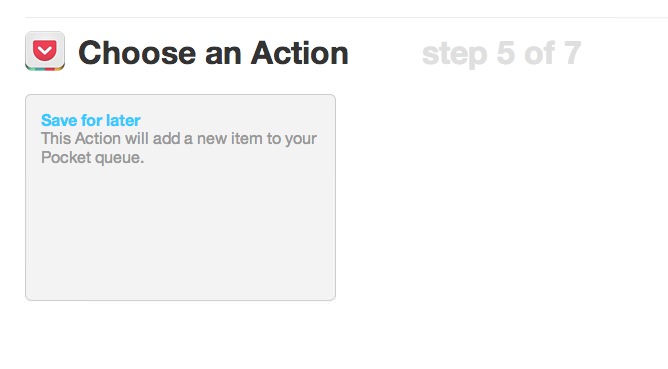This screenshot has height=369, width=668.
Task: Choose the Save for later action card
Action: [180, 197]
